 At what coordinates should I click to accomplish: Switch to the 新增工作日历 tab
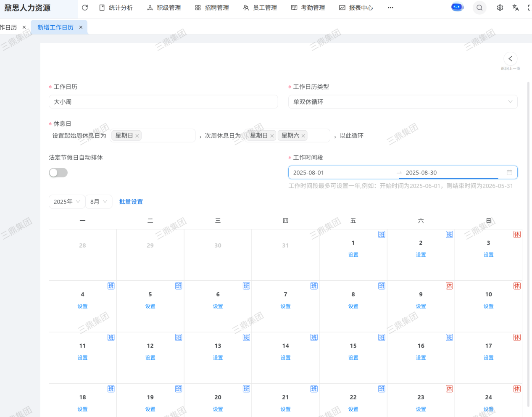(55, 27)
